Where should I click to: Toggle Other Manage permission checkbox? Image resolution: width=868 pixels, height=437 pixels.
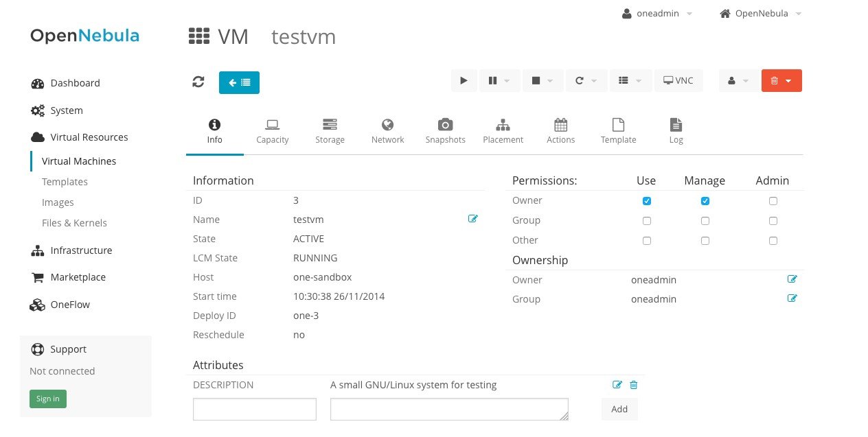[x=705, y=241]
